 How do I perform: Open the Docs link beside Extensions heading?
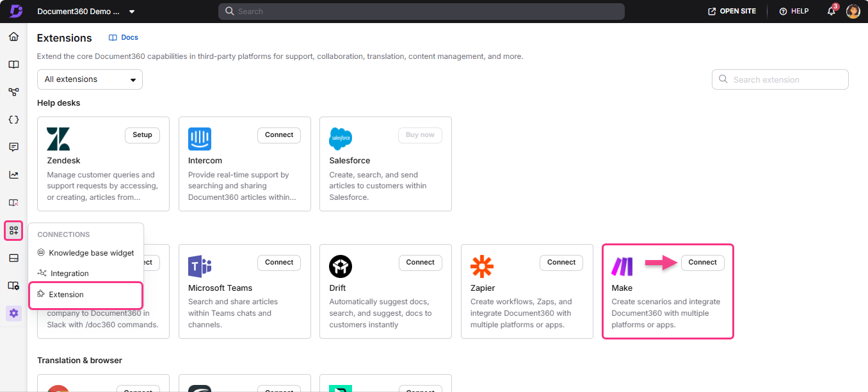123,37
